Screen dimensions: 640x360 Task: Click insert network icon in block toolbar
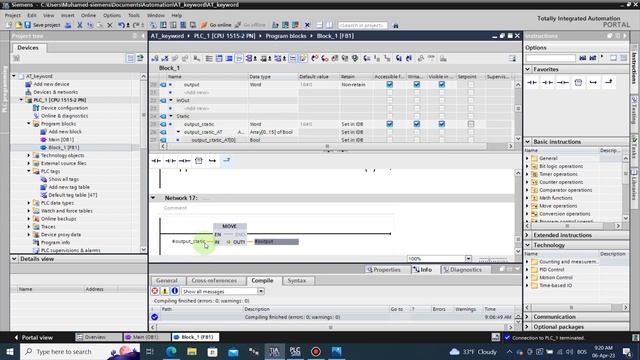click(x=155, y=59)
